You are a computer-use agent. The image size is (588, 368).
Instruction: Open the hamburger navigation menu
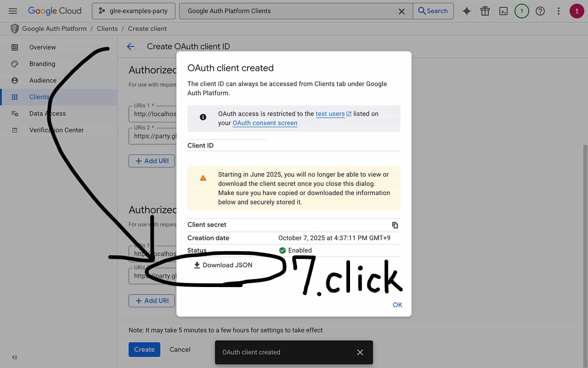[13, 11]
